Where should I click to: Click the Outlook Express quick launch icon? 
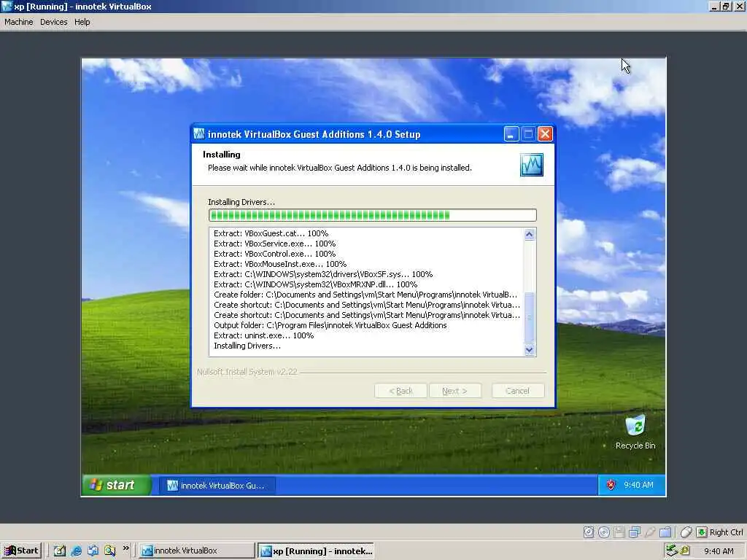click(93, 551)
